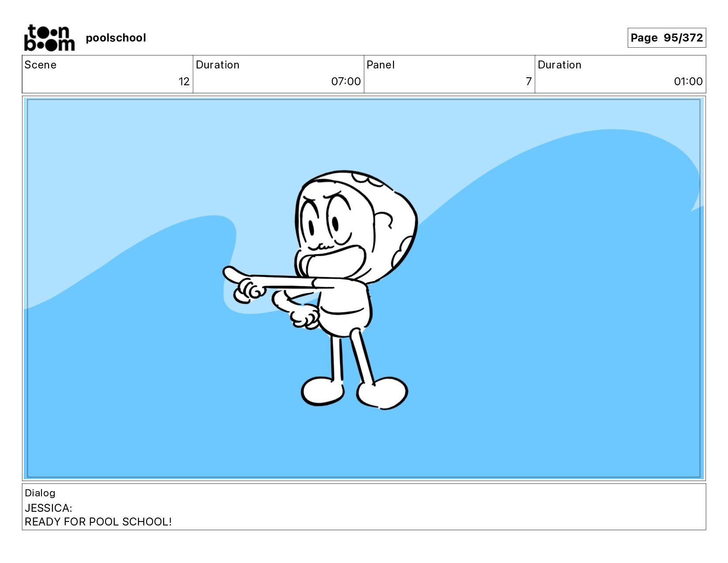728x563 pixels.
Task: Click the storyboard panel drawing of Jessica
Action: 364,288
